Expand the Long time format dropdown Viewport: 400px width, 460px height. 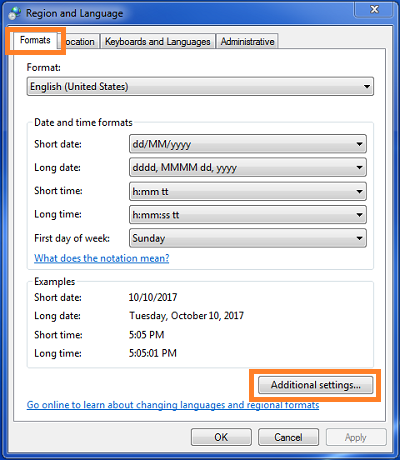tap(248, 215)
